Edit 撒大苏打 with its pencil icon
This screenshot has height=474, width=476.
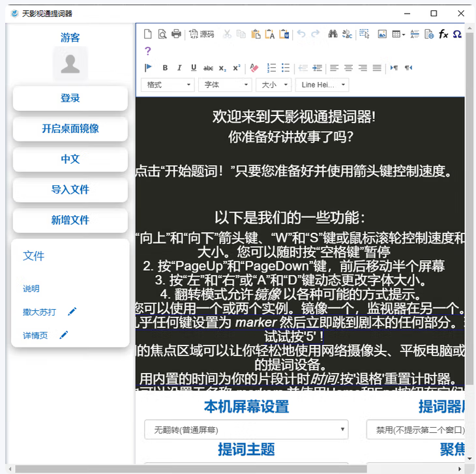pos(72,312)
